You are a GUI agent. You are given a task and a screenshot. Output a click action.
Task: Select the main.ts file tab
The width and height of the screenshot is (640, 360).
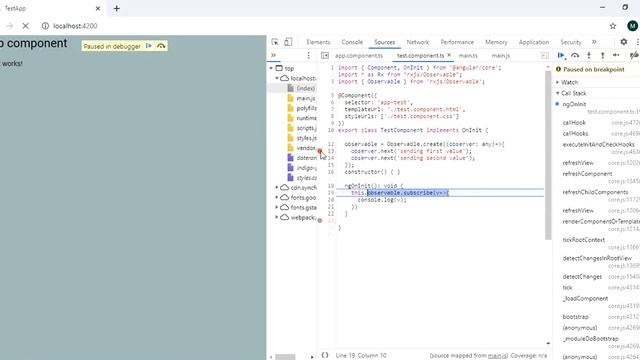click(468, 56)
